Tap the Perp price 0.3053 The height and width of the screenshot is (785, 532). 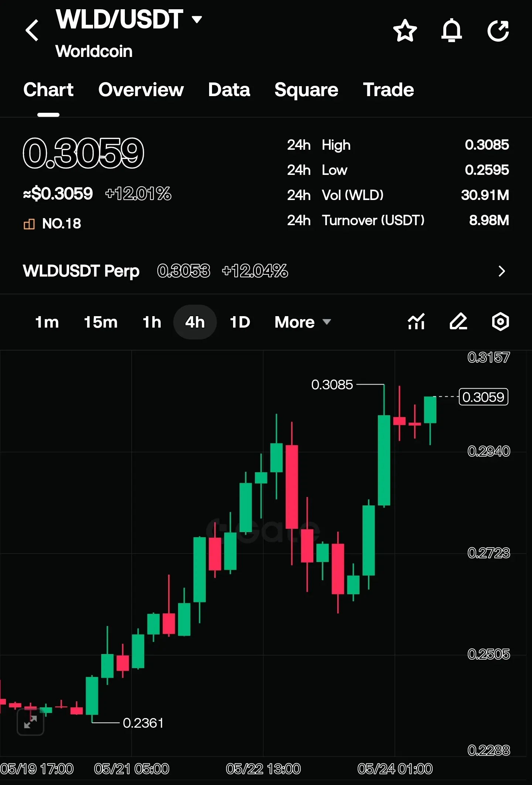coord(184,271)
